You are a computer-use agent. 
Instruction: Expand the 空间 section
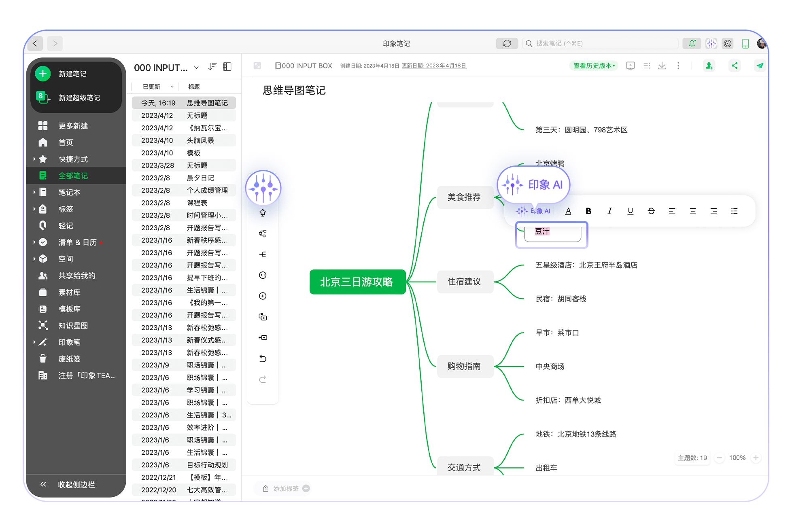click(34, 259)
